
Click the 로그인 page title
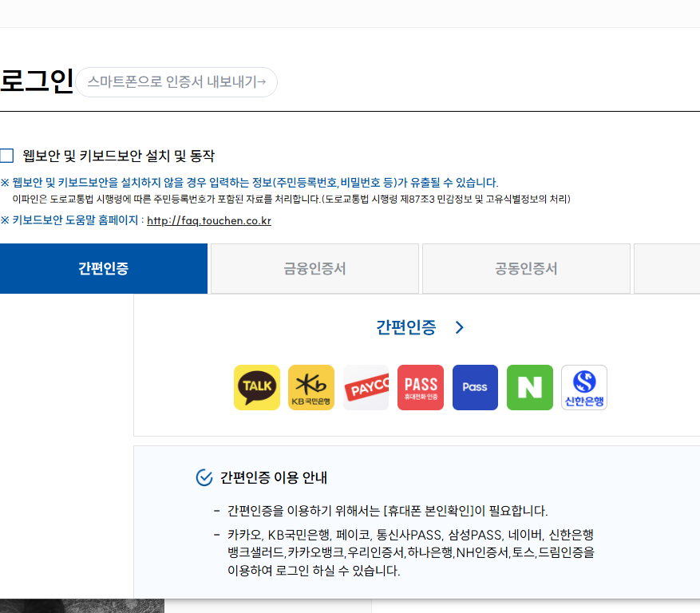[x=37, y=81]
